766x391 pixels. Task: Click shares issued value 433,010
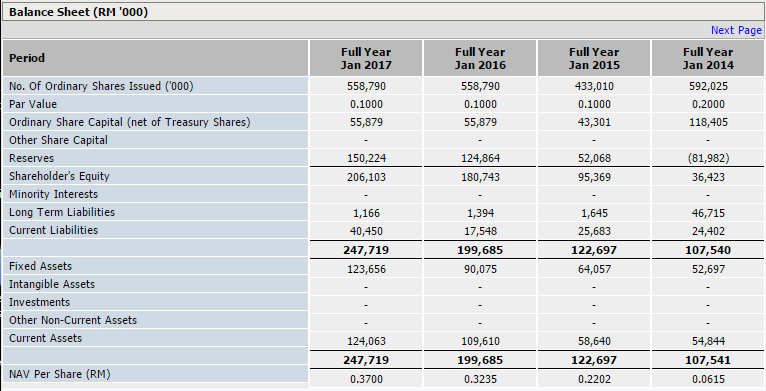[x=594, y=87]
